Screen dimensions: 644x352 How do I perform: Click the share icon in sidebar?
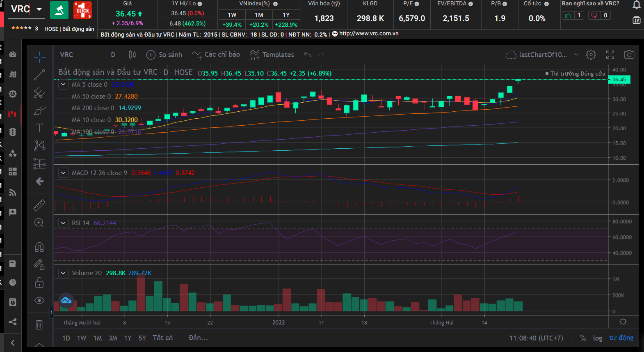13,322
